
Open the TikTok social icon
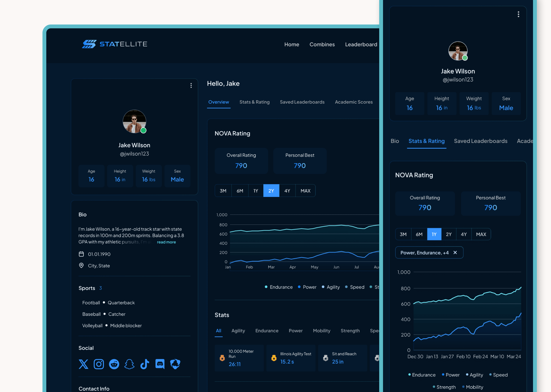(x=145, y=364)
